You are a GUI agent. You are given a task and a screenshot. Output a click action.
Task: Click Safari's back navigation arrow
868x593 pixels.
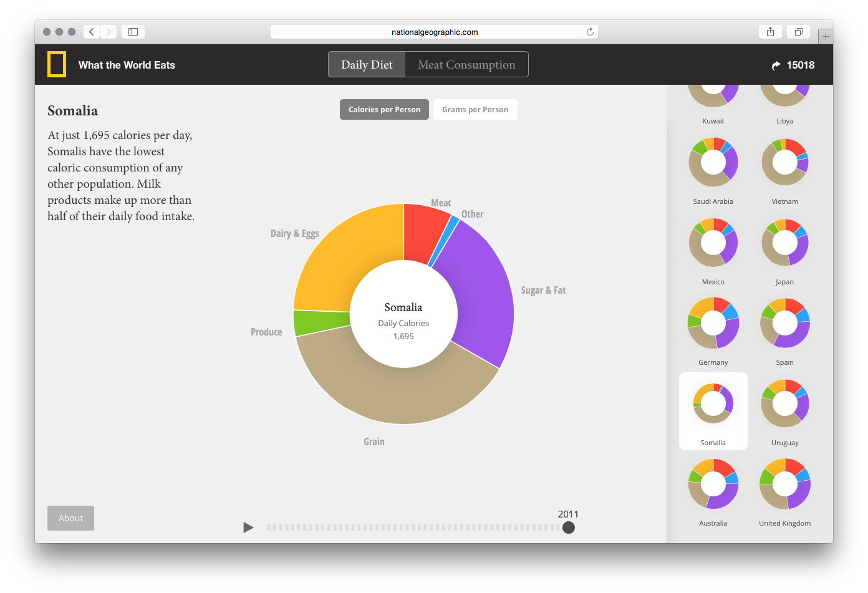[92, 32]
